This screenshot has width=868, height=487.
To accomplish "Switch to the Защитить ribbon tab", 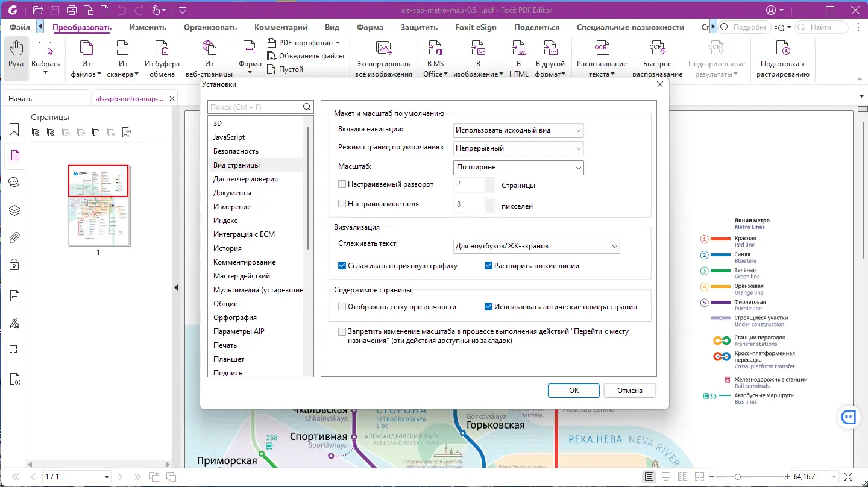I will [x=419, y=27].
